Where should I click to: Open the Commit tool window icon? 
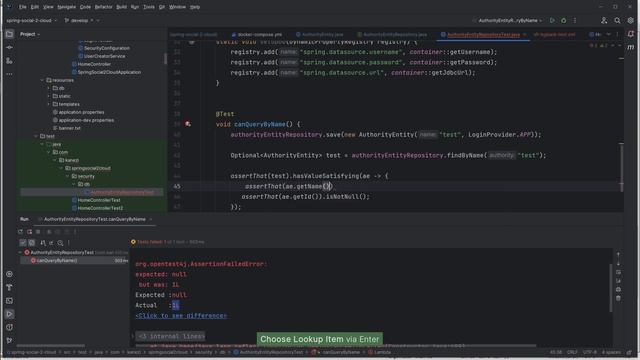(x=9, y=47)
